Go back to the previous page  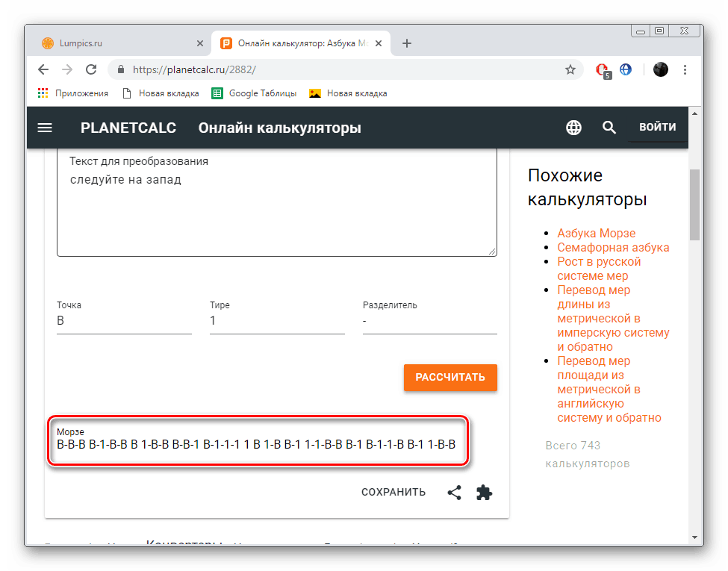click(x=43, y=69)
